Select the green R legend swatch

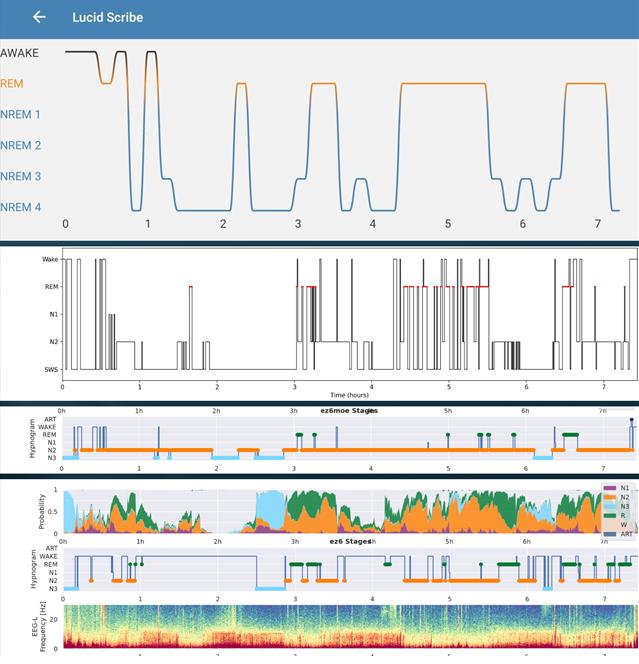609,515
